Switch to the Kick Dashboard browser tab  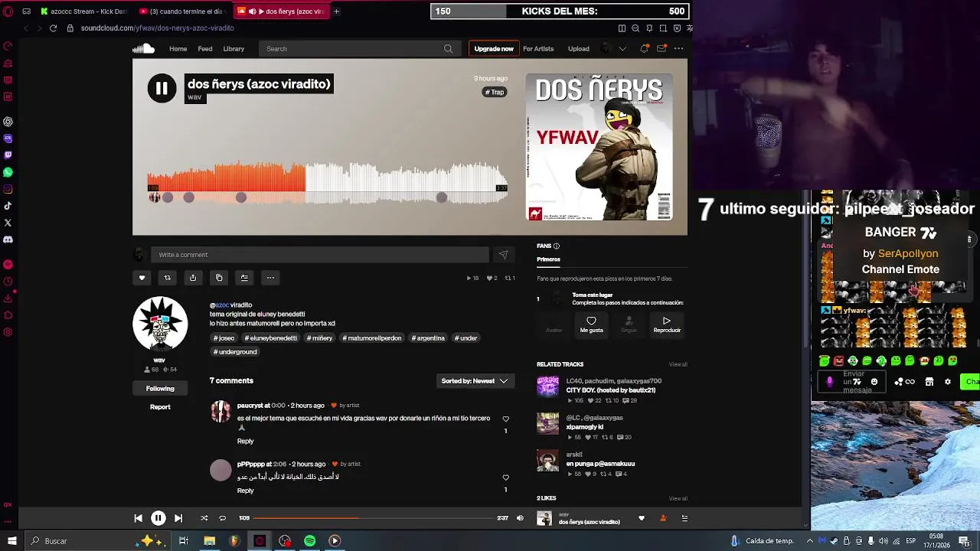click(x=84, y=11)
